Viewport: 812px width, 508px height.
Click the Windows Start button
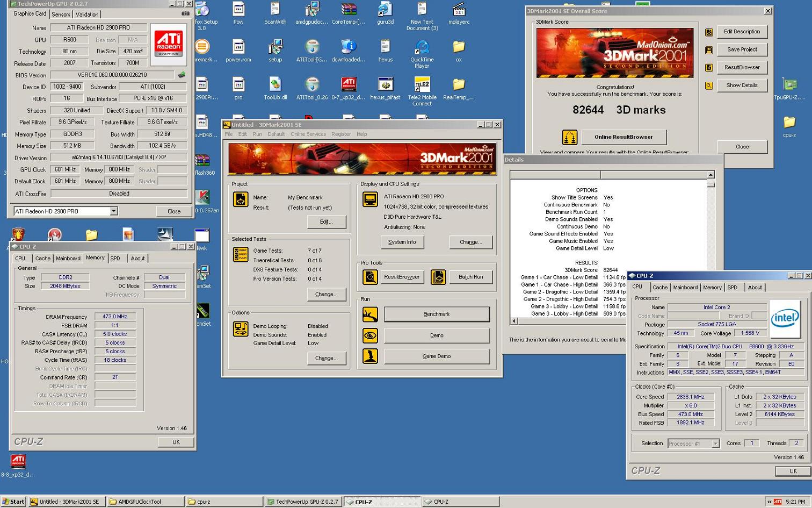(13, 502)
